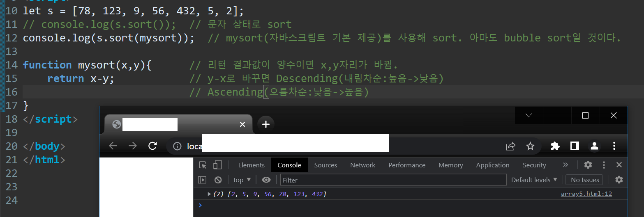Show more DevTools tabs chevron
Image resolution: width=644 pixels, height=217 pixels.
[x=566, y=165]
